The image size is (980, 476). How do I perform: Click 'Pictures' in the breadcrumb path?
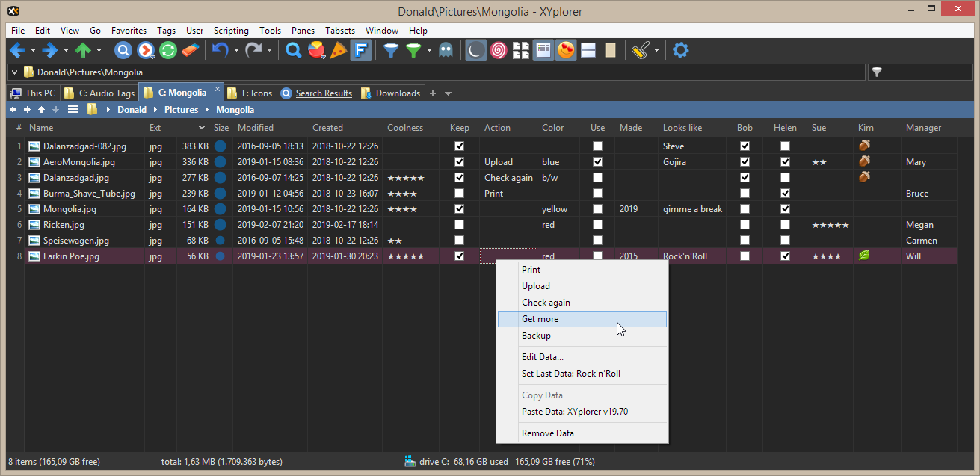(181, 110)
